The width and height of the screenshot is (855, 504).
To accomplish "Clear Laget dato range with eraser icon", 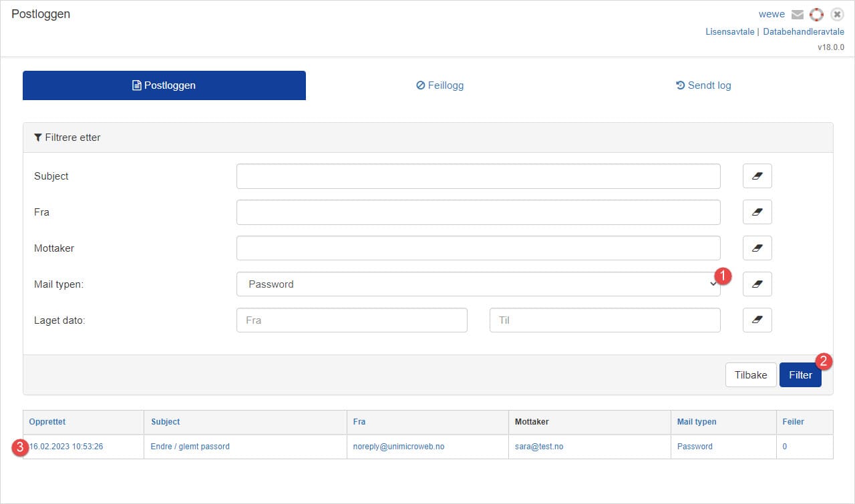I will click(x=757, y=320).
